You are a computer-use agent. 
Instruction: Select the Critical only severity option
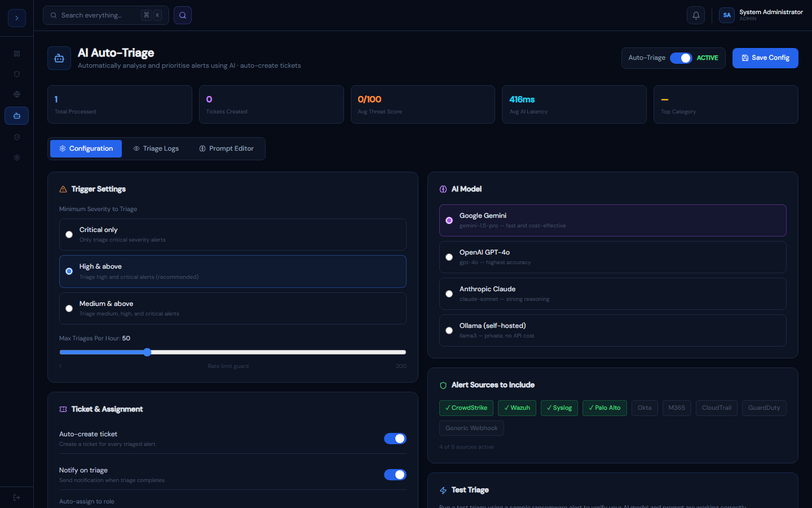(233, 234)
